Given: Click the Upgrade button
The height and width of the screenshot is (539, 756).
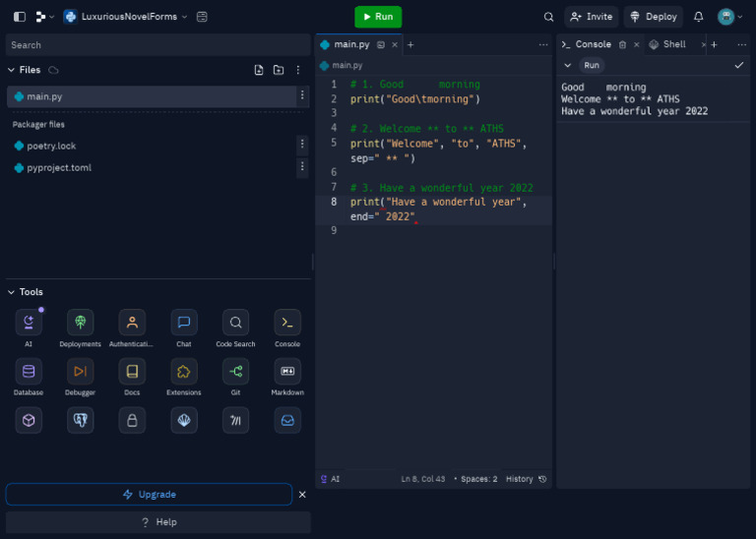Looking at the screenshot, I should (149, 494).
